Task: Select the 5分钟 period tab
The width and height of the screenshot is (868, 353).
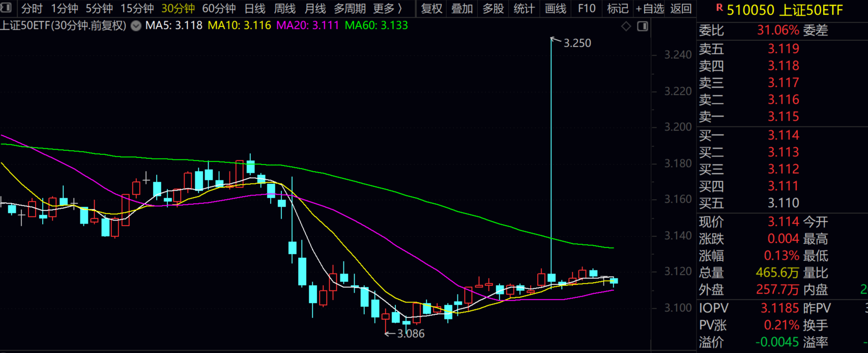Action: [99, 9]
